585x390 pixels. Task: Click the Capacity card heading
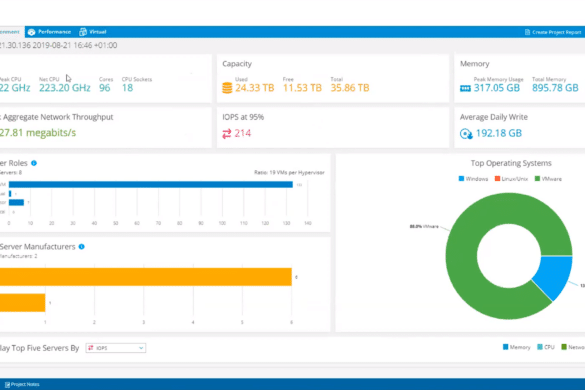237,64
